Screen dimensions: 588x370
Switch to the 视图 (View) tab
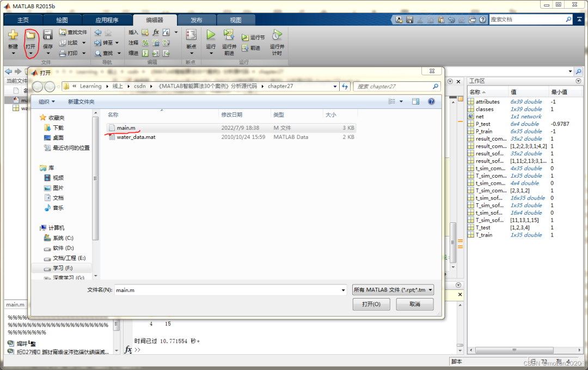[x=236, y=20]
